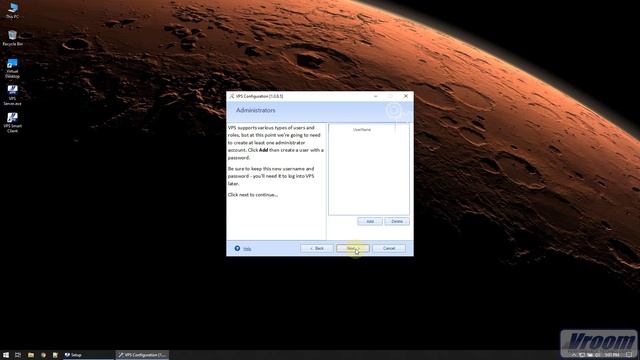Open File Explorer from the taskbar
Viewport: 640px width, 360px height.
(31, 355)
